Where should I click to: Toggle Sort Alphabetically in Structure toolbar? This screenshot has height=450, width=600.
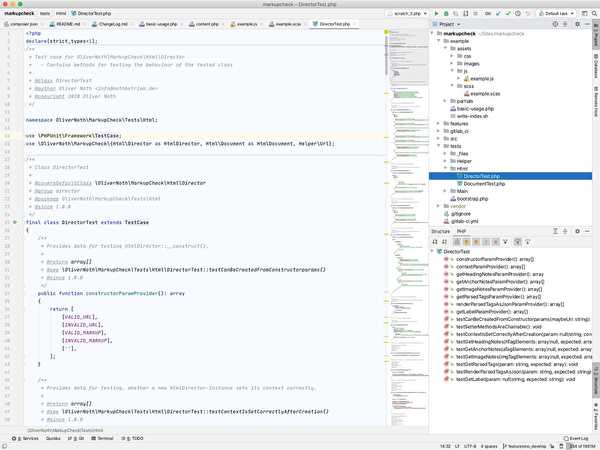[x=444, y=242]
